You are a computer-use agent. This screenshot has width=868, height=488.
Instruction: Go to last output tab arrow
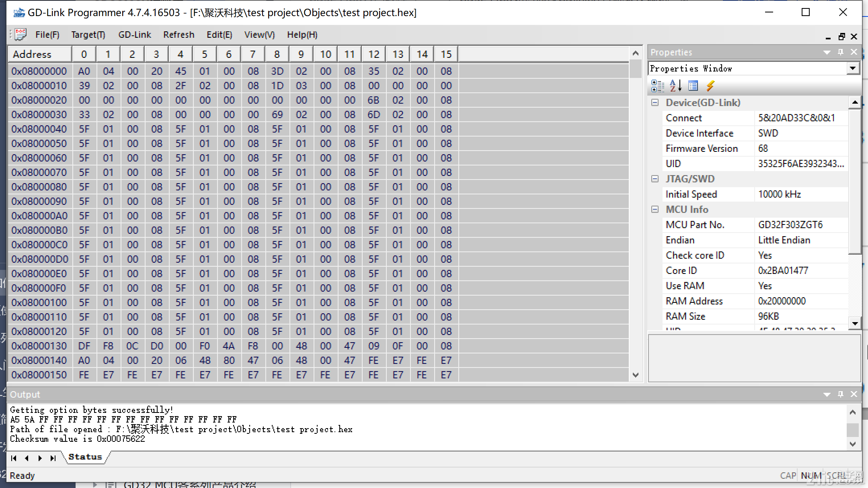[x=53, y=458]
